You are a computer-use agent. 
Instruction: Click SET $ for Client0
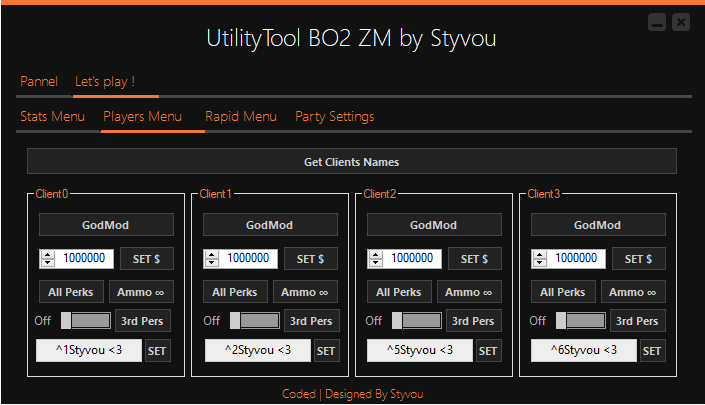[147, 258]
